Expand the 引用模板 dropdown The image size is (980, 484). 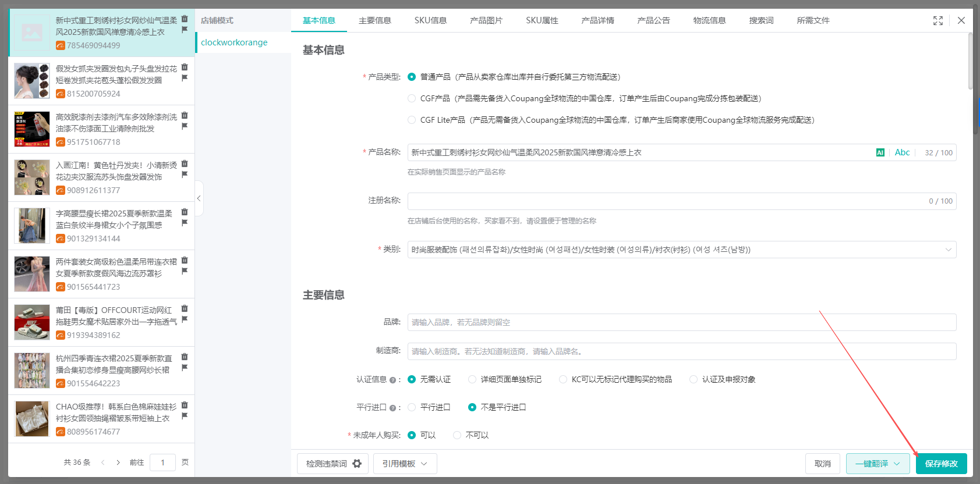[405, 464]
